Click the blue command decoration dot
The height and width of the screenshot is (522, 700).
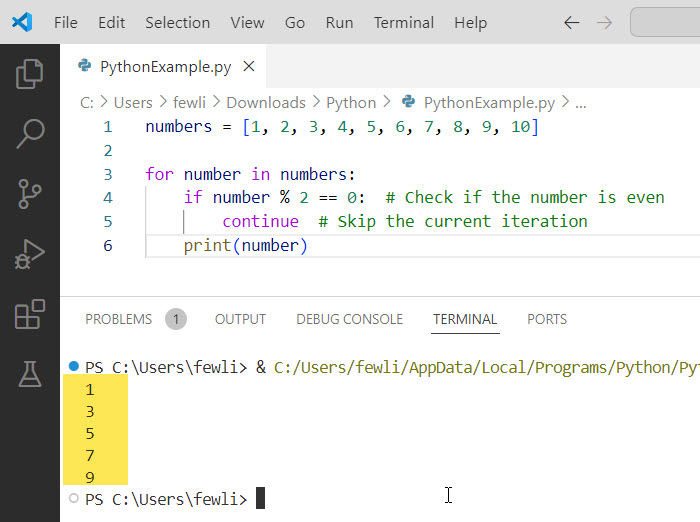(x=74, y=366)
